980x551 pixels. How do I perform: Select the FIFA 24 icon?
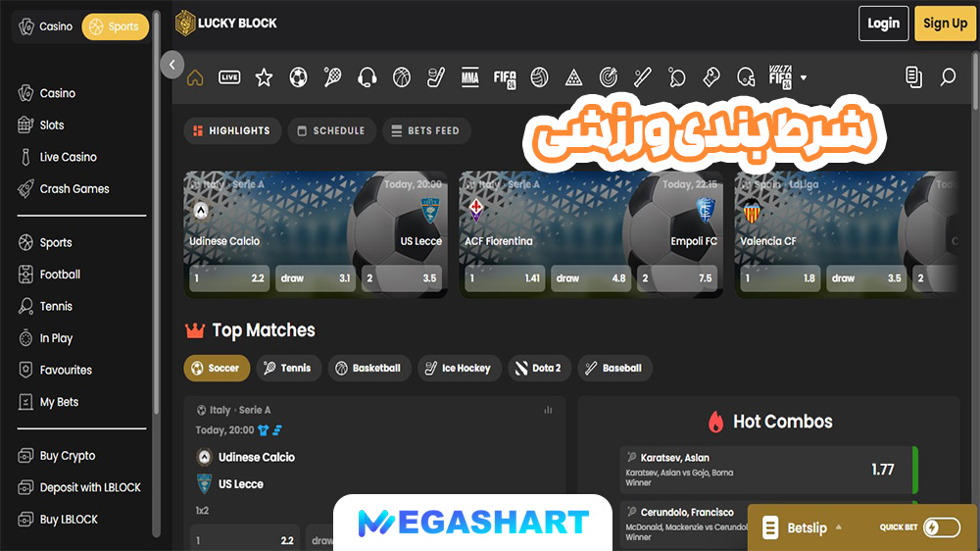(x=505, y=78)
